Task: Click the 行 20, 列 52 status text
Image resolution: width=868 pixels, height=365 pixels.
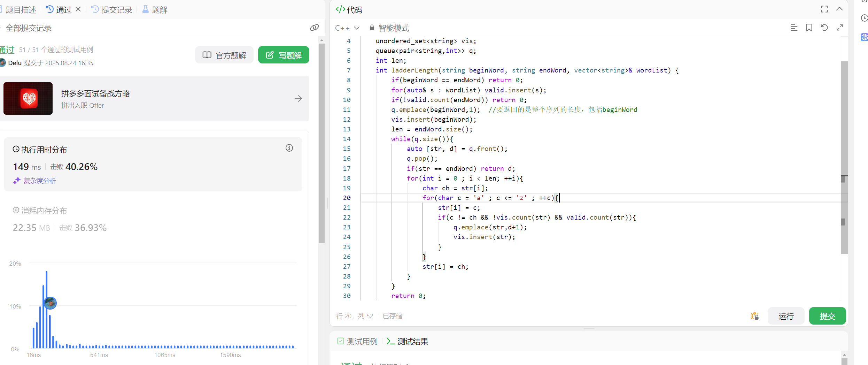Action: (x=355, y=316)
